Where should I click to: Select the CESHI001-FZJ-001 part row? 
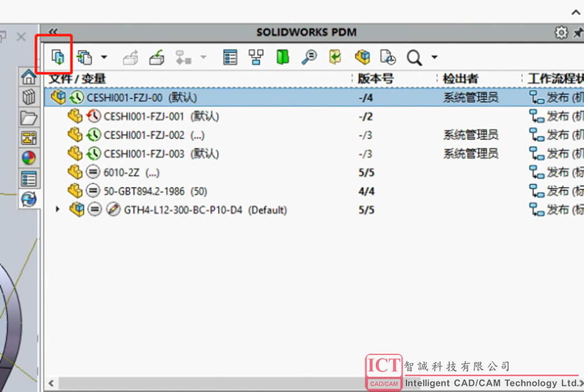tap(314, 116)
